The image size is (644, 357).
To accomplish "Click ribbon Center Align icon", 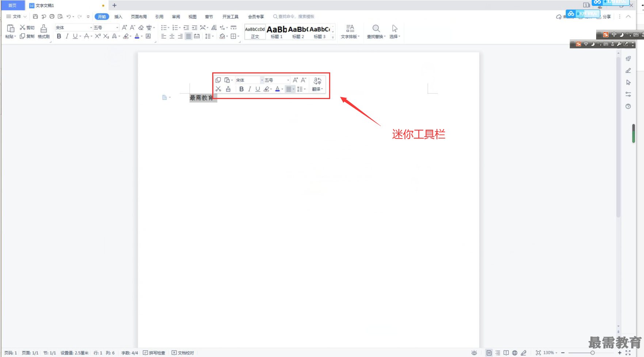I will click(172, 36).
